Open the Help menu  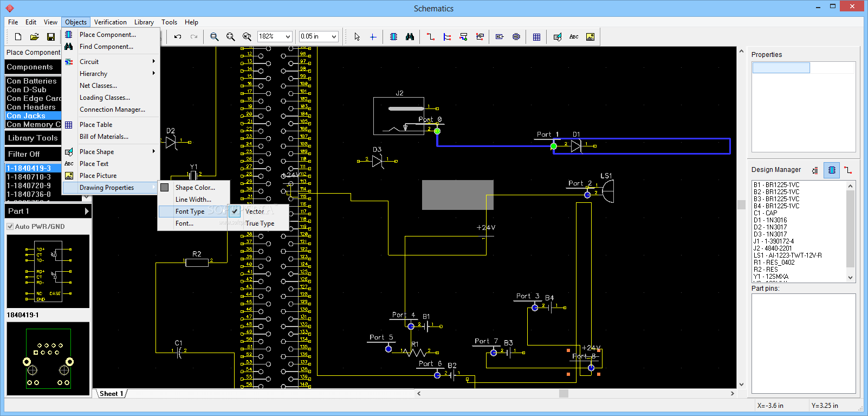click(x=191, y=22)
